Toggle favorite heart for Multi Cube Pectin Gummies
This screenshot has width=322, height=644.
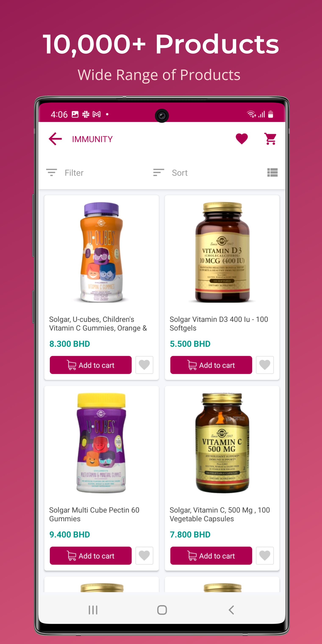(x=144, y=556)
